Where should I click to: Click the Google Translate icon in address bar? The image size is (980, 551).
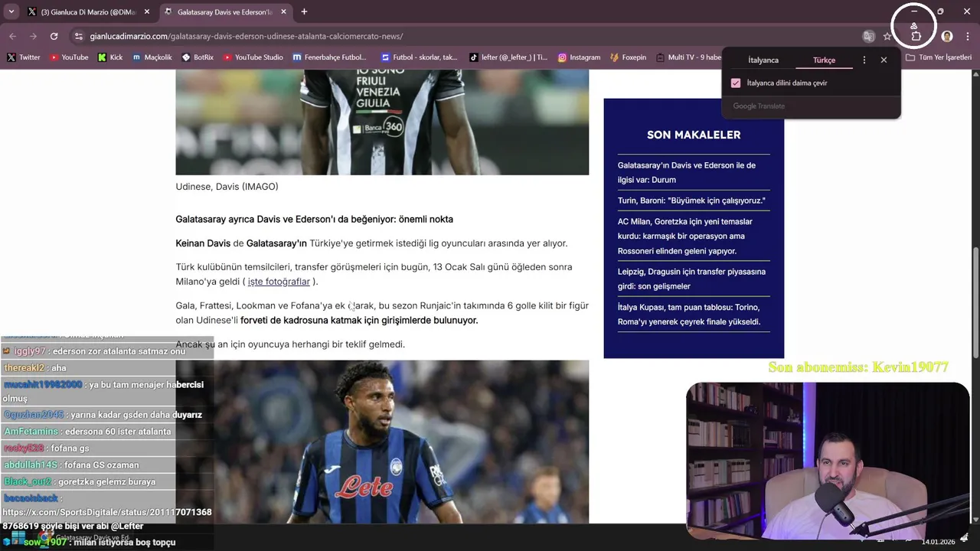tap(868, 36)
